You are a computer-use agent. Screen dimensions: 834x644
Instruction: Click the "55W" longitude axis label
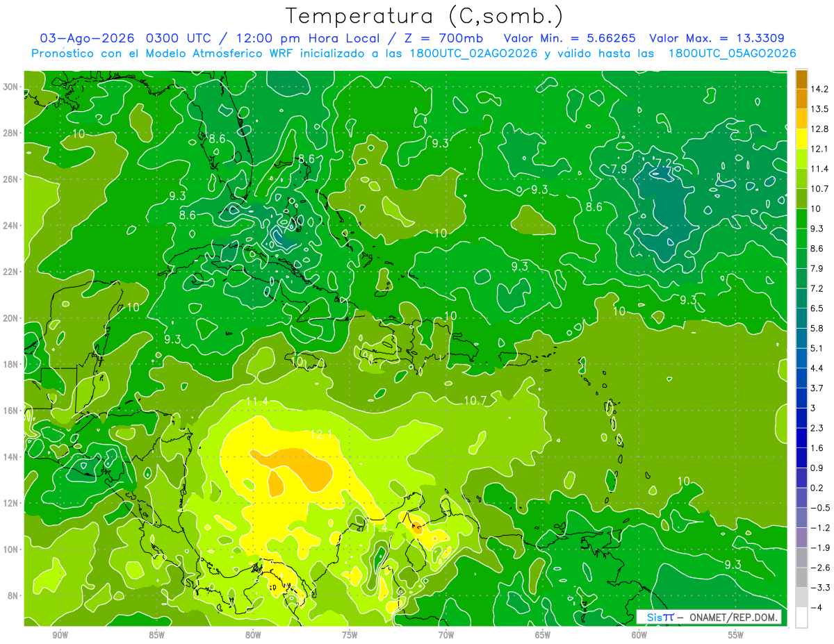click(735, 635)
